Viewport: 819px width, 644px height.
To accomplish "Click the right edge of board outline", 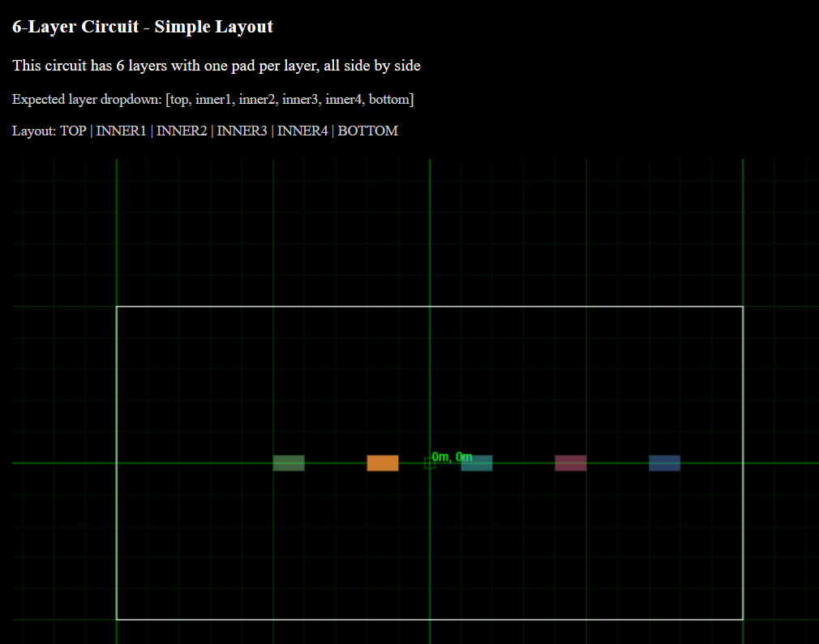I will point(743,463).
